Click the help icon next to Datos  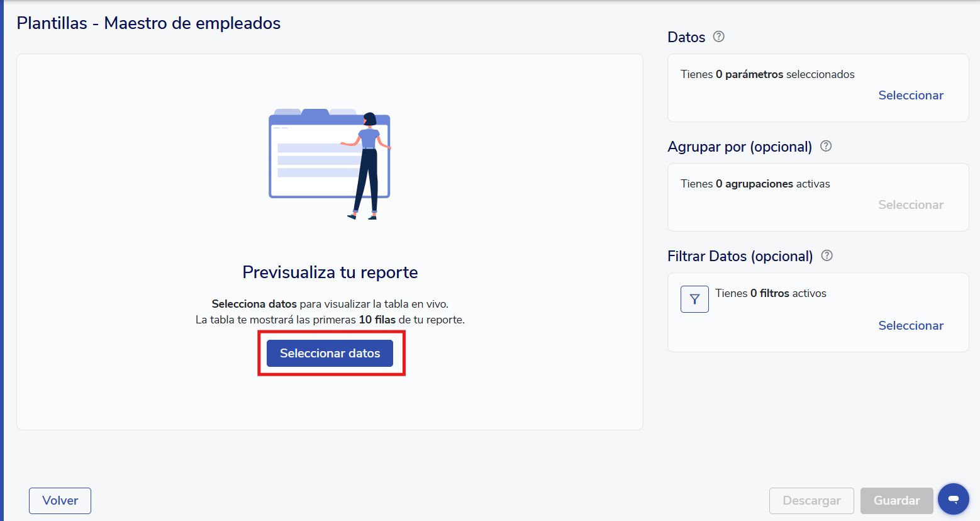[718, 37]
